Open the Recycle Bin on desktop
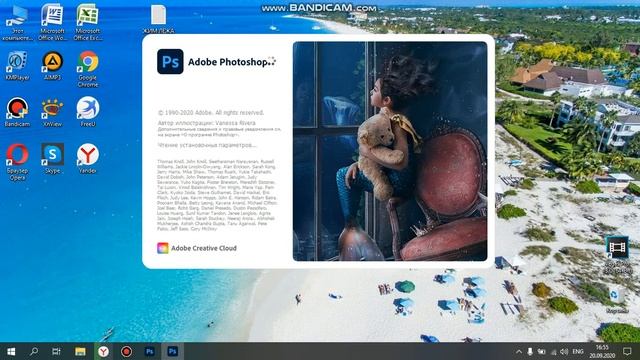Image resolution: width=640 pixels, height=360 pixels. click(616, 300)
